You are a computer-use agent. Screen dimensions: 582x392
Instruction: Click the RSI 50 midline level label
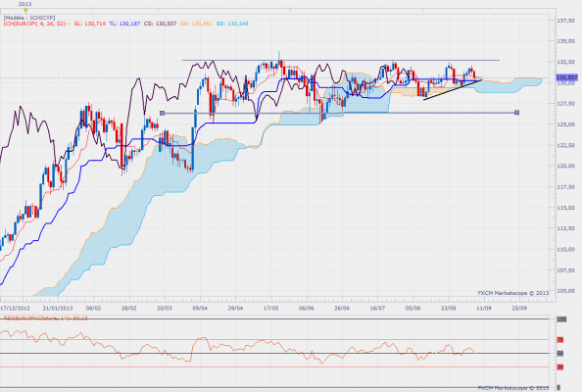560,354
